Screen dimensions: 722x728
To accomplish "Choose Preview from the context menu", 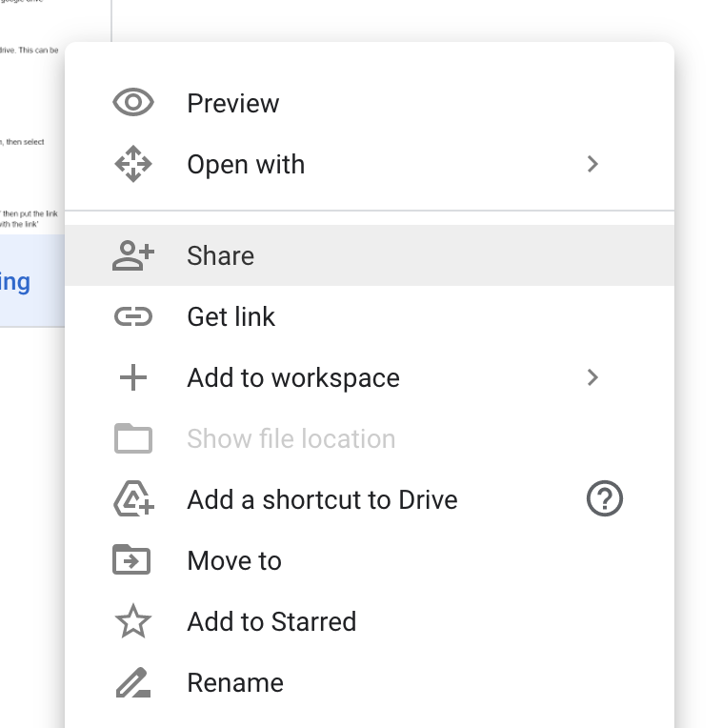I will [370, 103].
